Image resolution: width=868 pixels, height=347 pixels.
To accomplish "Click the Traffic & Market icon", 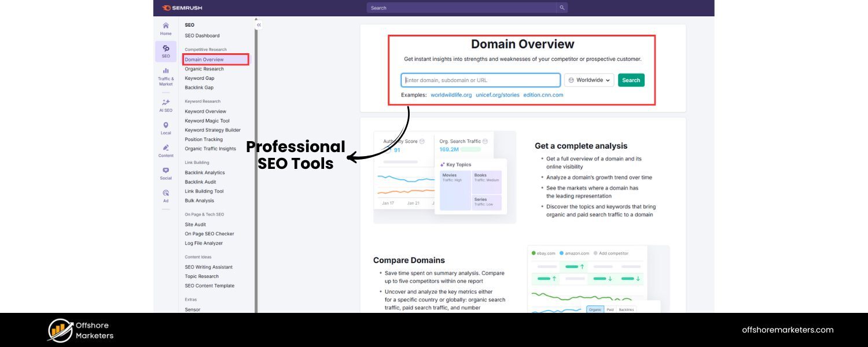I will (x=165, y=72).
